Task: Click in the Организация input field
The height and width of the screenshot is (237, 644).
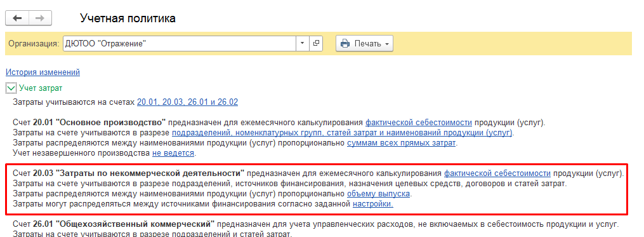Action: tap(180, 43)
